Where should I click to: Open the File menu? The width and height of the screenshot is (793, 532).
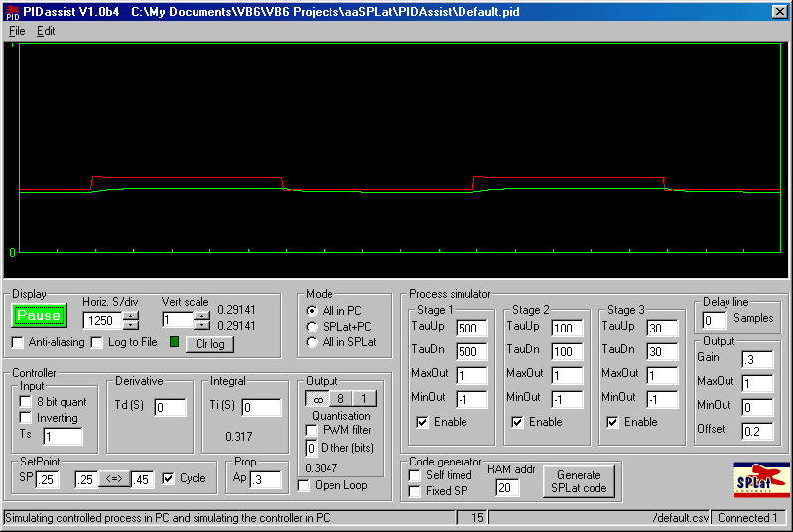[x=17, y=31]
